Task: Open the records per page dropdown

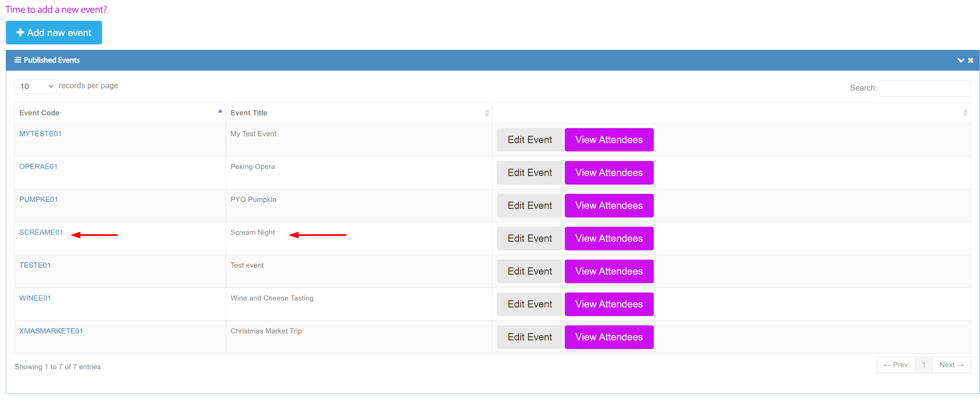Action: (x=35, y=86)
